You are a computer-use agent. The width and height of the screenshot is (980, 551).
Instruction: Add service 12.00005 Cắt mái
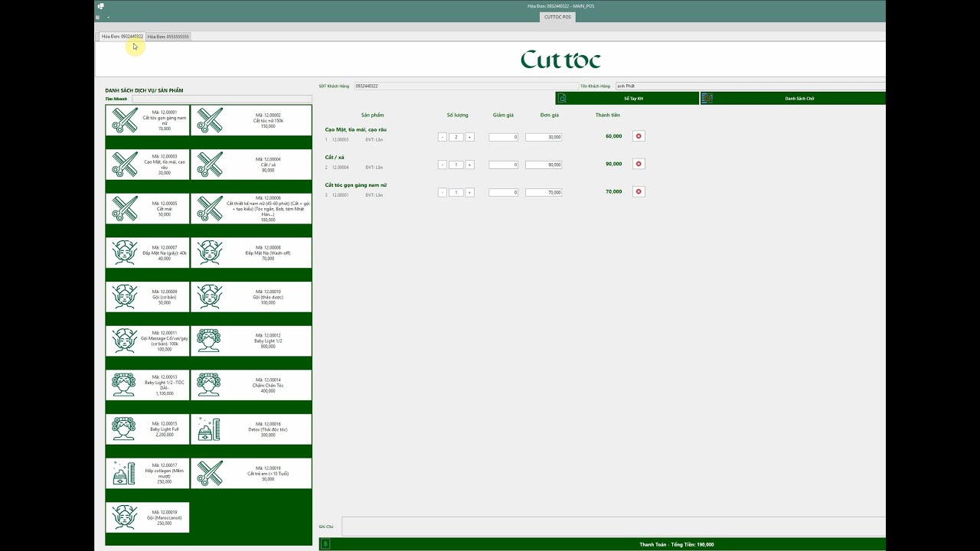[147, 209]
